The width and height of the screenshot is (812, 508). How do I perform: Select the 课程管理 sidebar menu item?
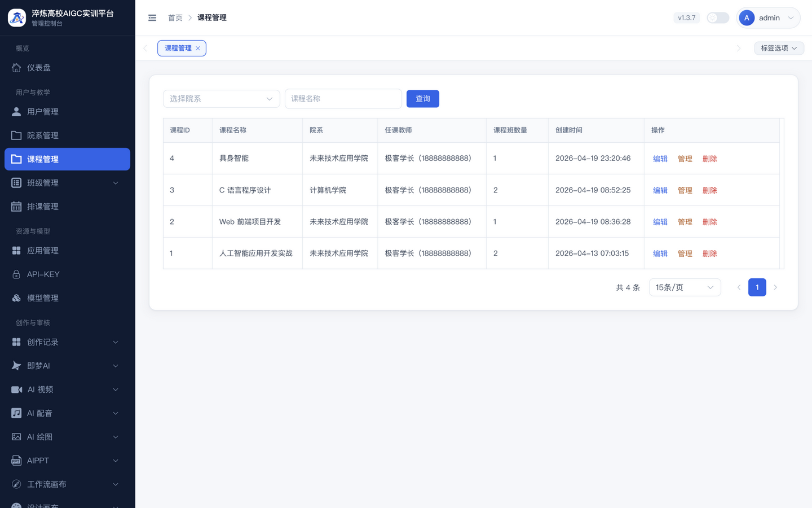67,159
